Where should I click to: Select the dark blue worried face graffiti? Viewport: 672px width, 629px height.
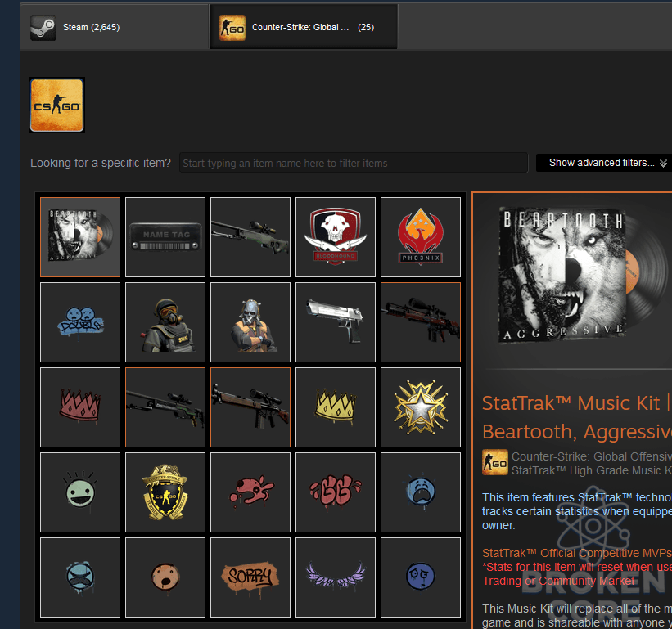tap(421, 577)
